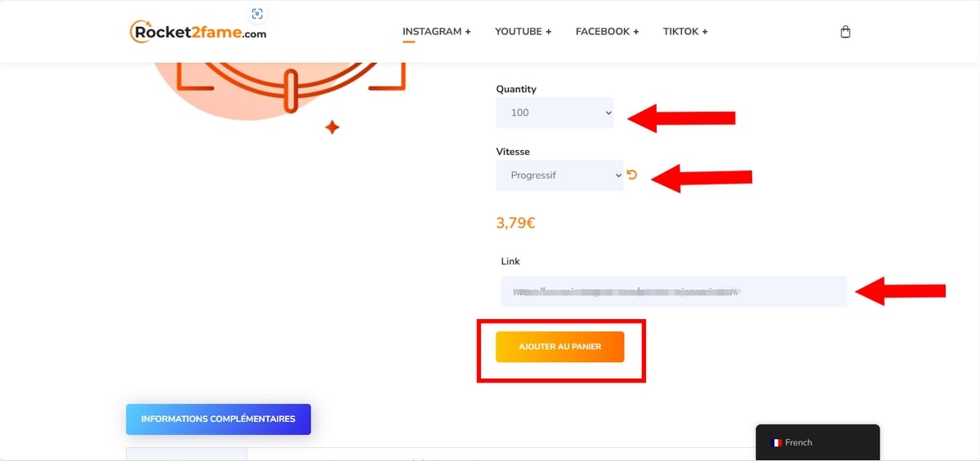
Task: Open the French language switcher
Action: pos(817,442)
